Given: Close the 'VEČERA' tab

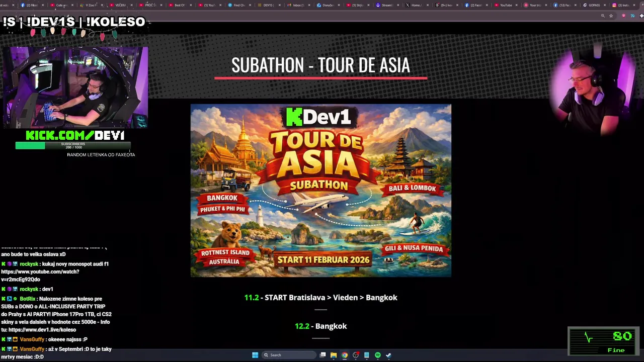Looking at the screenshot, I should click(131, 5).
